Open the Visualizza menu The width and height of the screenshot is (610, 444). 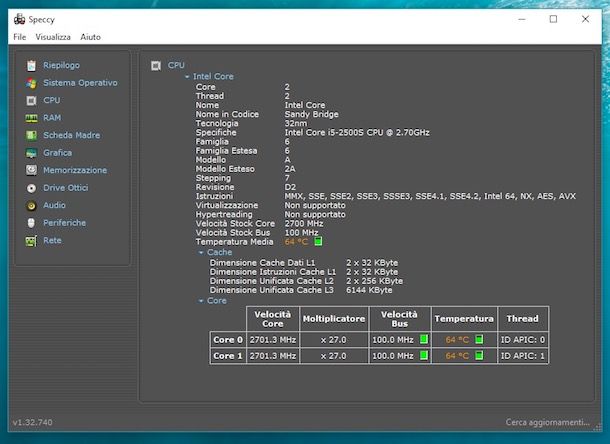53,37
